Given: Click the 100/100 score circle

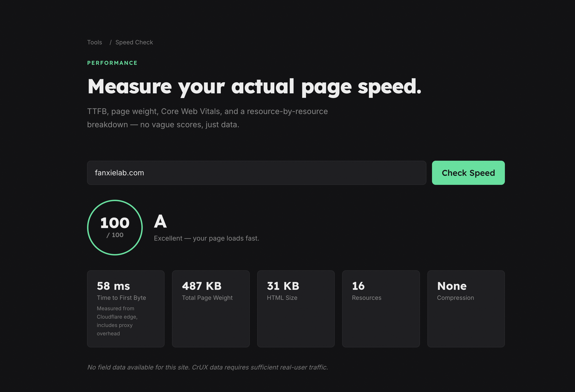Looking at the screenshot, I should tap(114, 227).
